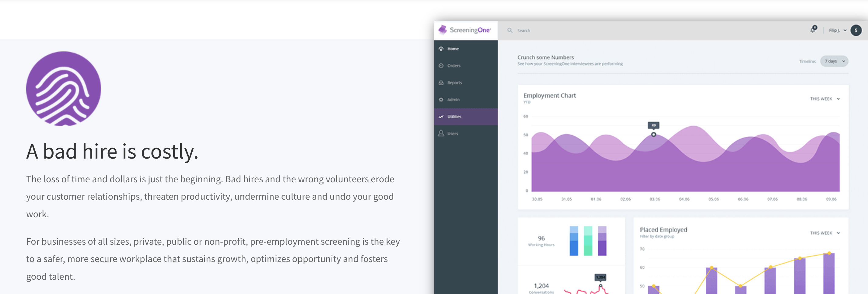Screen dimensions: 868x294
Task: Open the Home menu item
Action: (x=466, y=49)
